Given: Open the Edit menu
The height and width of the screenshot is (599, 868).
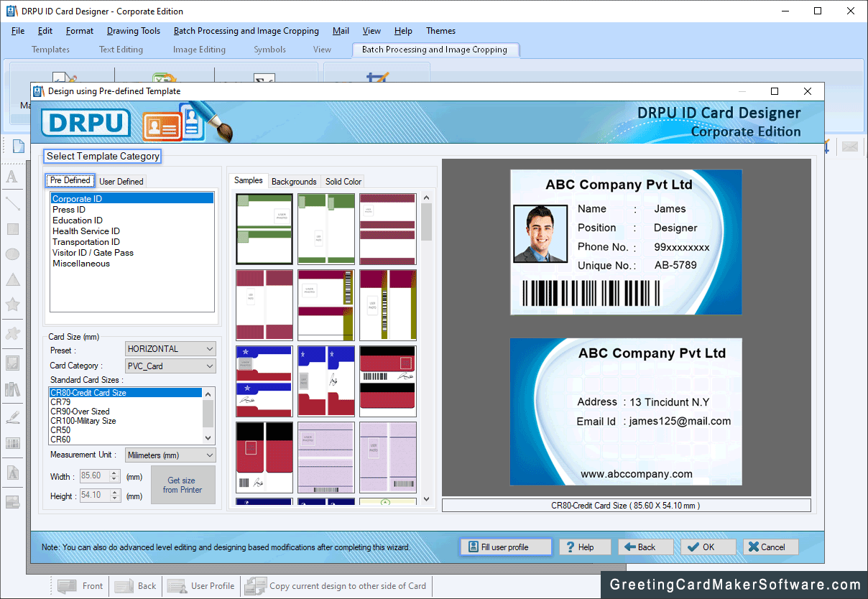Looking at the screenshot, I should tap(45, 31).
